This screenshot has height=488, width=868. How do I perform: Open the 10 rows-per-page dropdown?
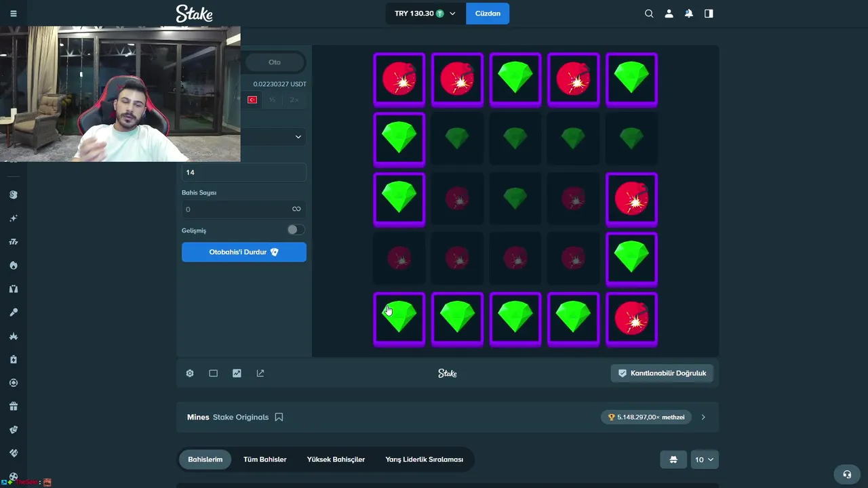704,460
